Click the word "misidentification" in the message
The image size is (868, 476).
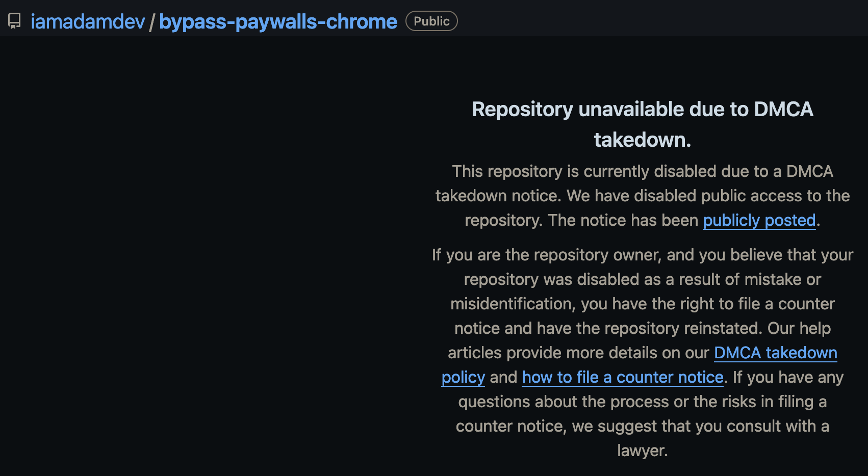pyautogui.click(x=513, y=304)
